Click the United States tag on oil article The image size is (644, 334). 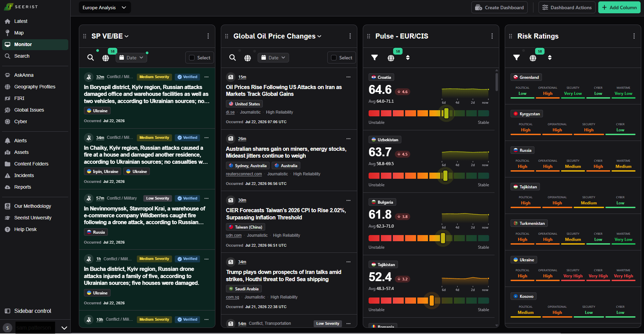[x=244, y=104]
